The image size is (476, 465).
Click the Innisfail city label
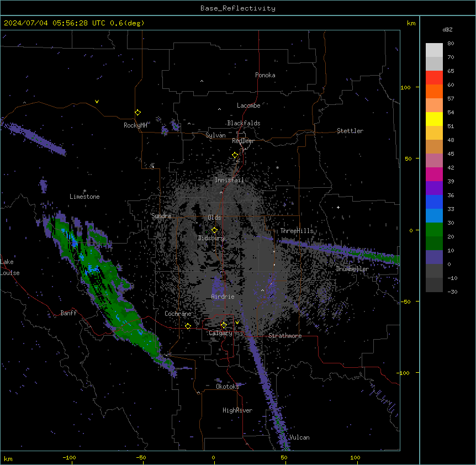pos(229,180)
